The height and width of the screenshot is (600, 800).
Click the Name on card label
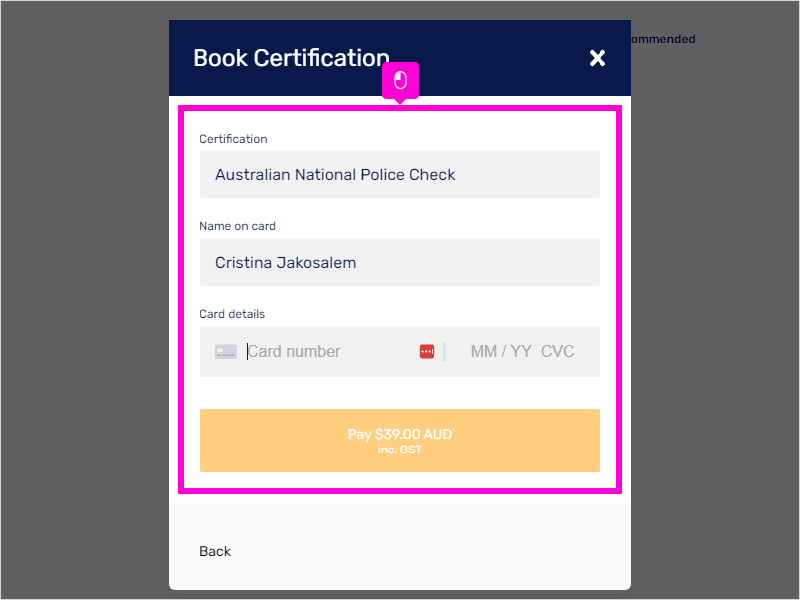pyautogui.click(x=237, y=226)
